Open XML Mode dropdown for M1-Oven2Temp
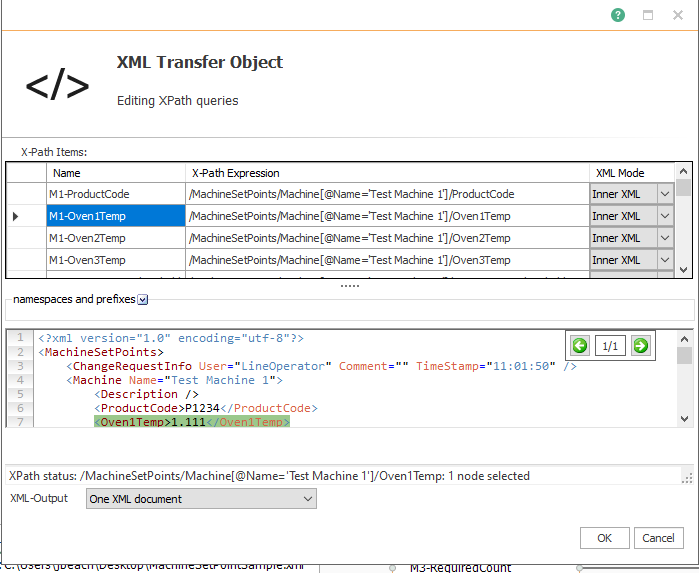 664,238
